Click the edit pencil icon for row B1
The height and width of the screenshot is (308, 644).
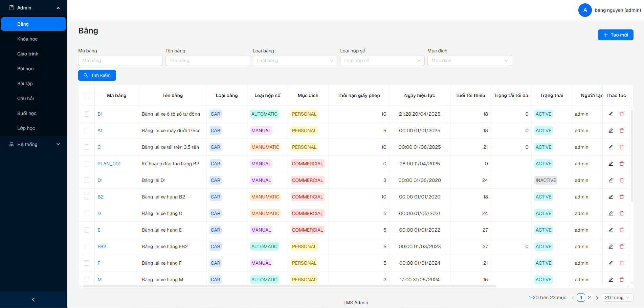[611, 114]
